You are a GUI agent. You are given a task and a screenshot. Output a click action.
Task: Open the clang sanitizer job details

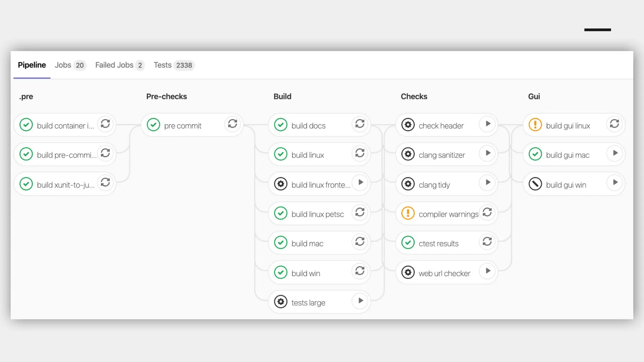(x=441, y=155)
